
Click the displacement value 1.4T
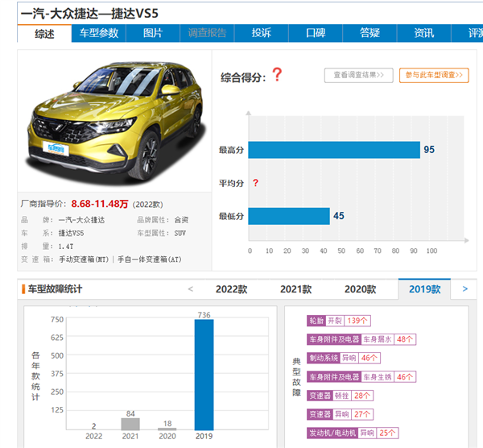(66, 247)
